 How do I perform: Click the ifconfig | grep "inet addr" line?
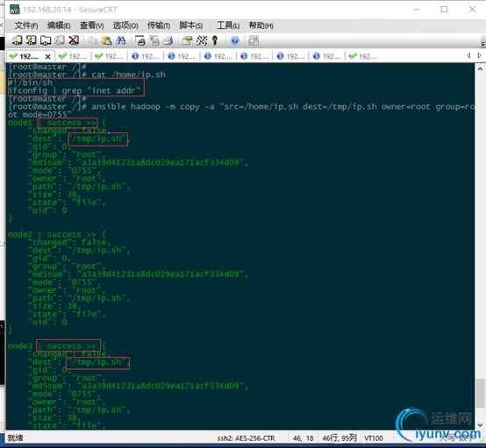pos(75,91)
